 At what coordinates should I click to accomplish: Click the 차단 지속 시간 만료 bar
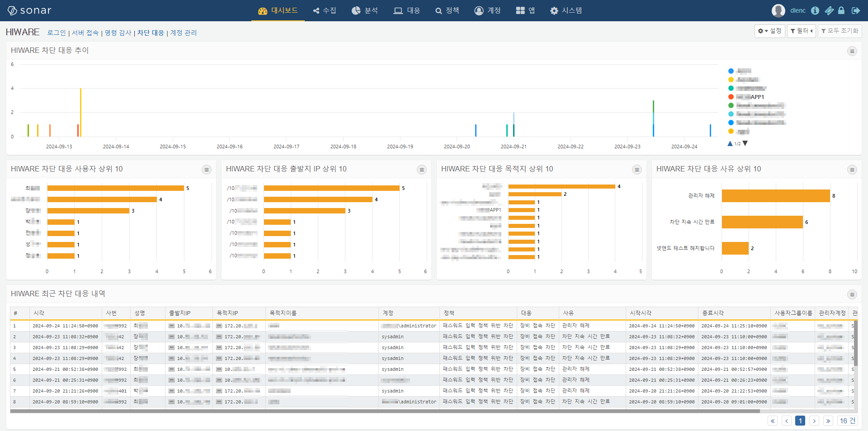tap(762, 222)
